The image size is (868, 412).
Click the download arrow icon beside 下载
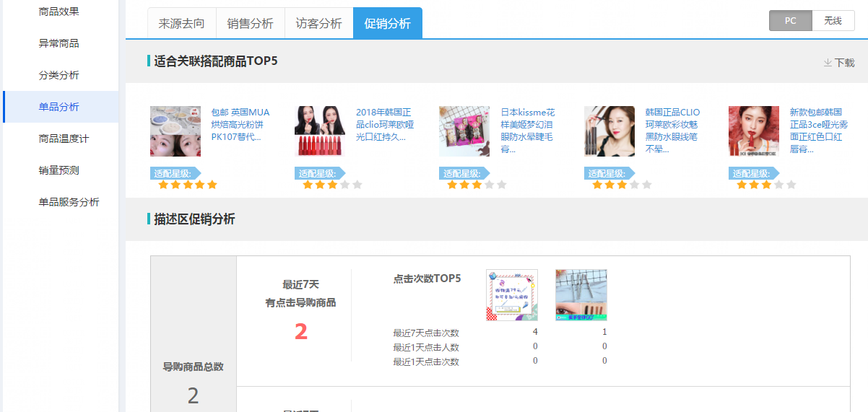828,63
